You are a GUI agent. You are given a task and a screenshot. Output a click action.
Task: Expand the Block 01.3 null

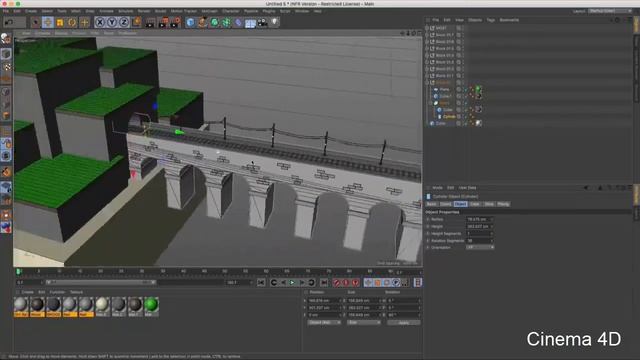[427, 62]
